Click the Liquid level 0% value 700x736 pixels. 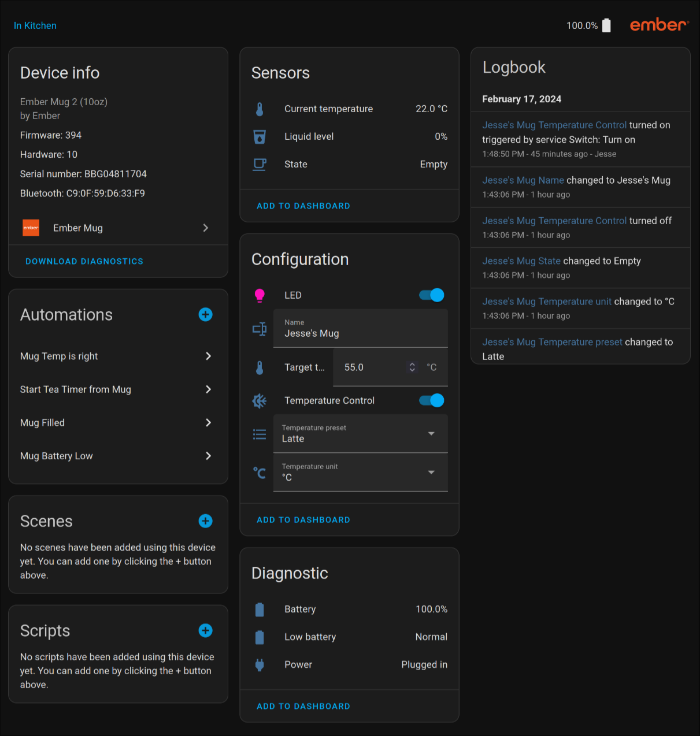[x=441, y=136]
